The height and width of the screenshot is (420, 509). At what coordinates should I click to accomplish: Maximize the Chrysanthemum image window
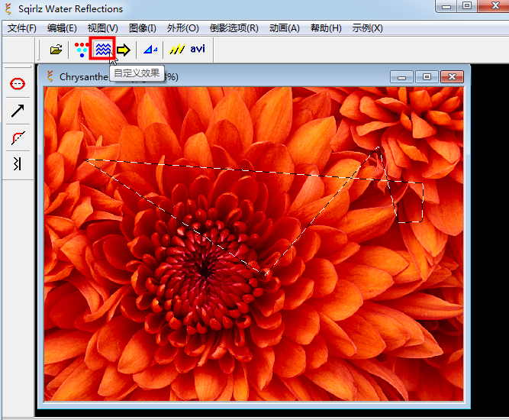(x=427, y=77)
